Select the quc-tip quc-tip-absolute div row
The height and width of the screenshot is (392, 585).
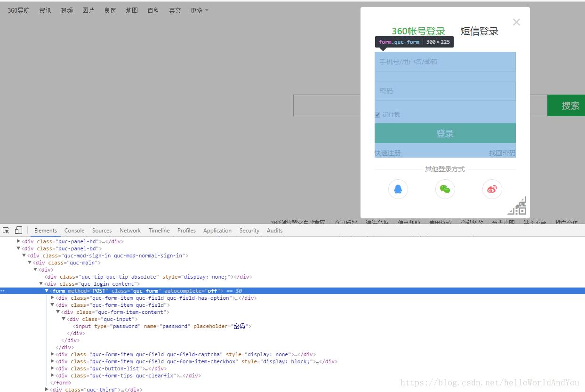tap(148, 277)
